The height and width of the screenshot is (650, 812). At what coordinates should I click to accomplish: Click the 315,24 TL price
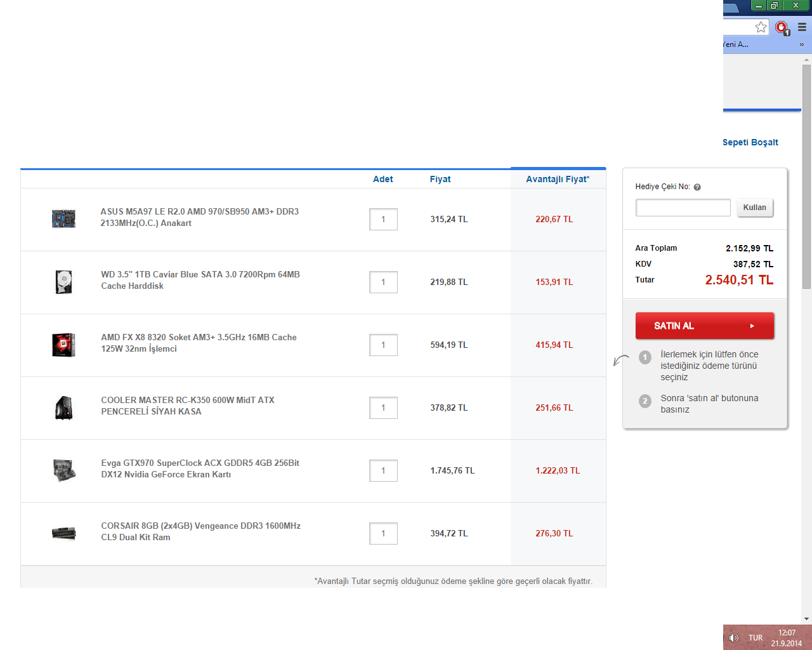point(449,219)
